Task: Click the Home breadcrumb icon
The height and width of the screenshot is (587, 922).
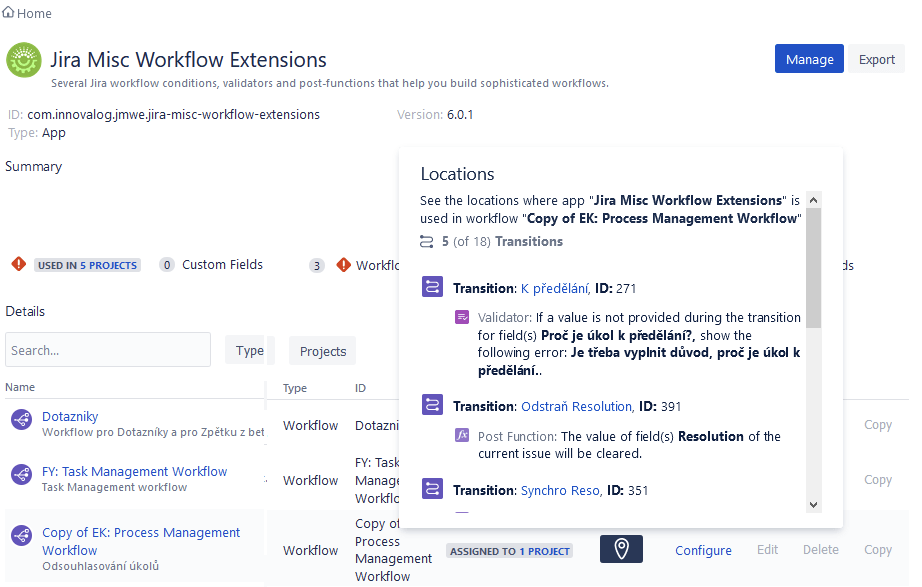Action: 11,13
